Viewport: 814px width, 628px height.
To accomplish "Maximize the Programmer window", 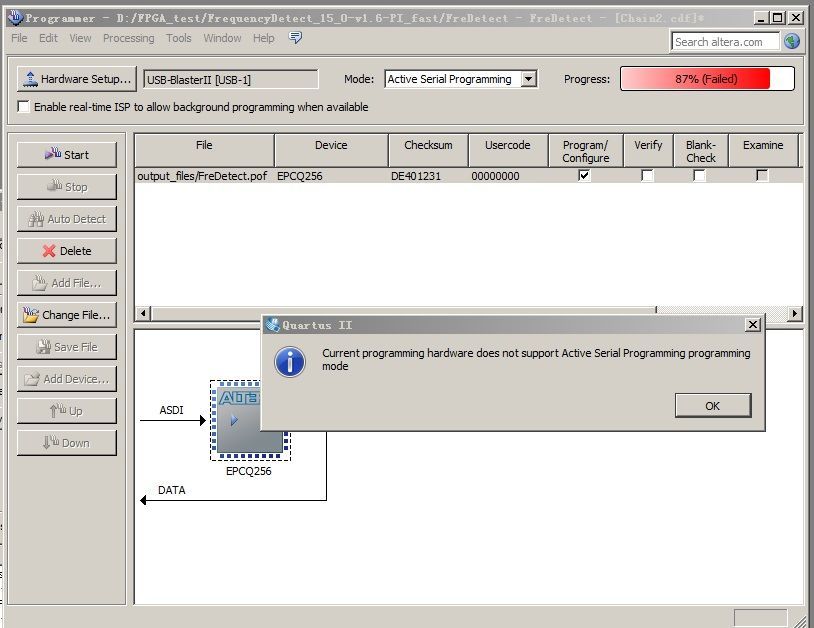I will (778, 18).
